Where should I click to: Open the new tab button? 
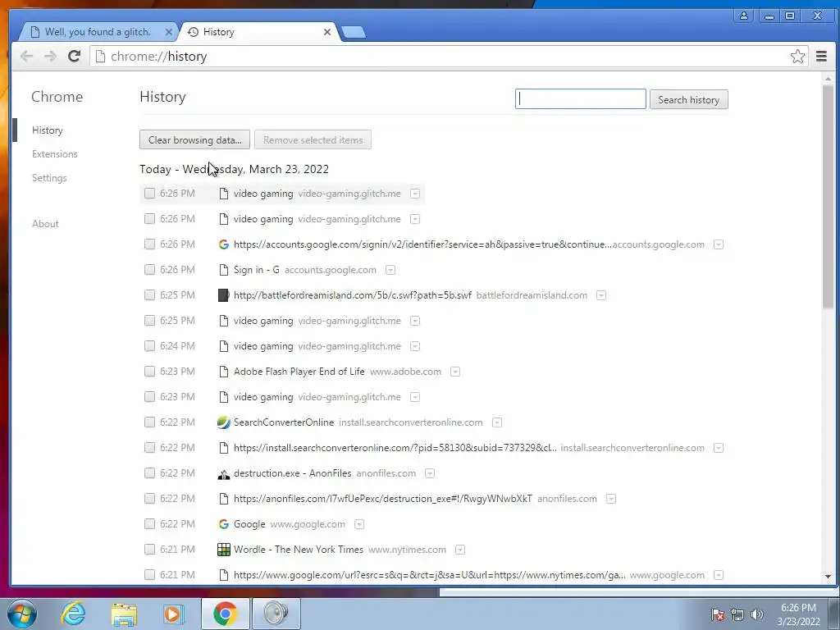353,32
